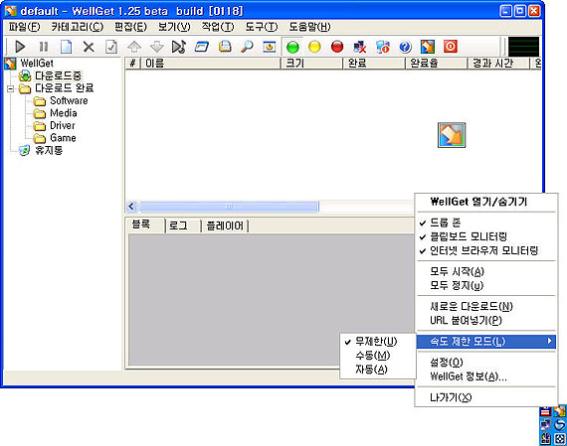Click the 완료율 column header
This screenshot has width=567, height=446.
point(436,63)
